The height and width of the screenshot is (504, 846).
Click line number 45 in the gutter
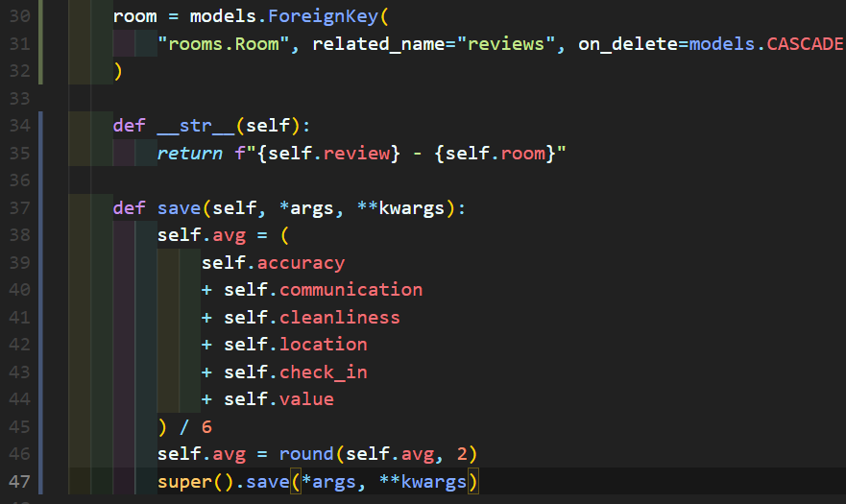(x=20, y=426)
